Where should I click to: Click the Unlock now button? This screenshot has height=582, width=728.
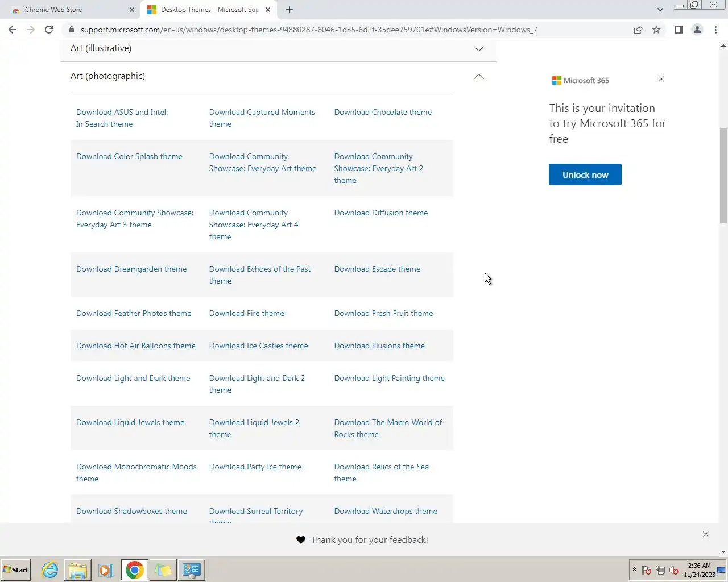pos(585,174)
